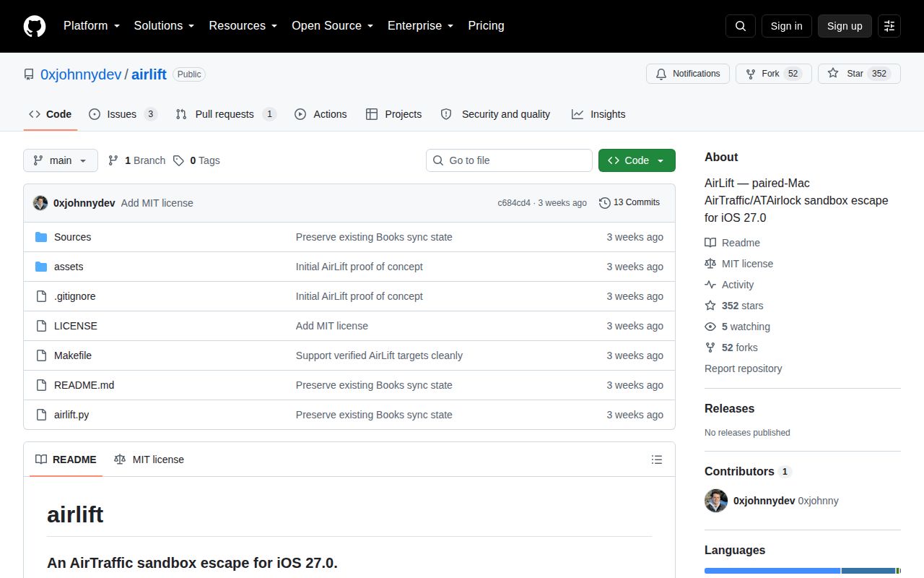View the 13 Commits history
This screenshot has height=578, width=924.
(629, 203)
